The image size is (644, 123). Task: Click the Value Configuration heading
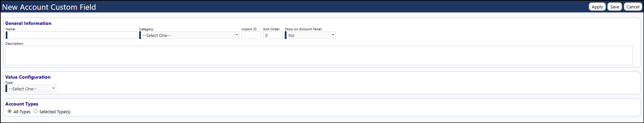(28, 77)
